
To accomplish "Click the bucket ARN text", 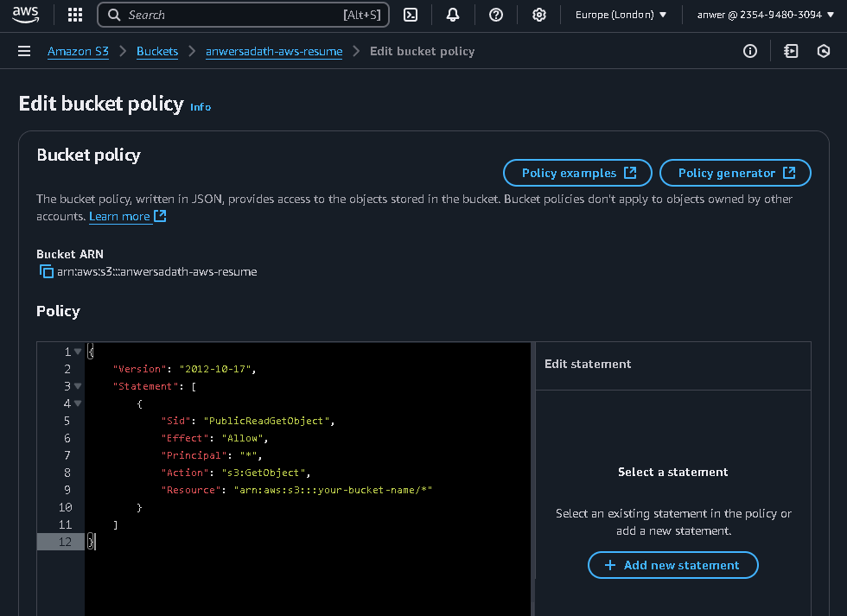I will [157, 271].
